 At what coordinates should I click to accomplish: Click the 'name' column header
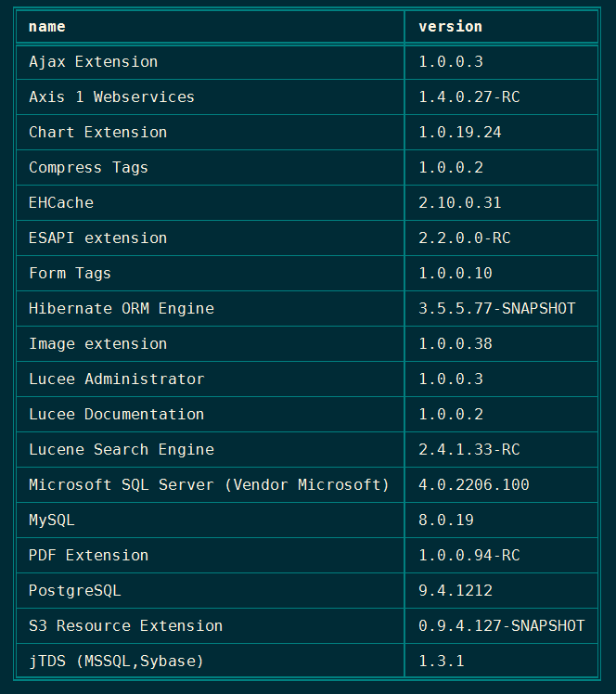point(47,27)
